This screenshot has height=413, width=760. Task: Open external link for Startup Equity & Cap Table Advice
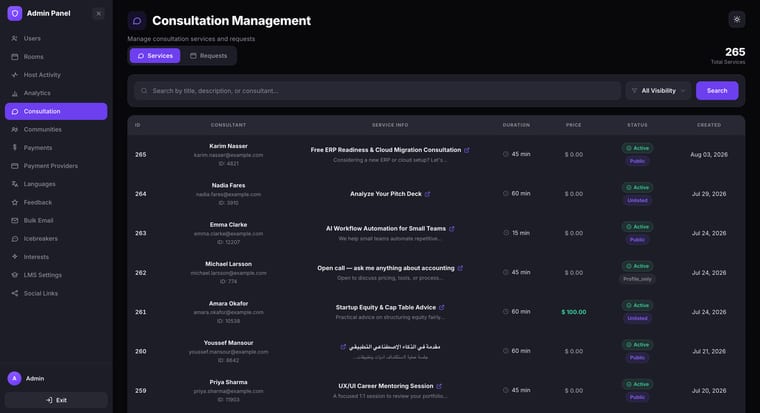pyautogui.click(x=442, y=307)
